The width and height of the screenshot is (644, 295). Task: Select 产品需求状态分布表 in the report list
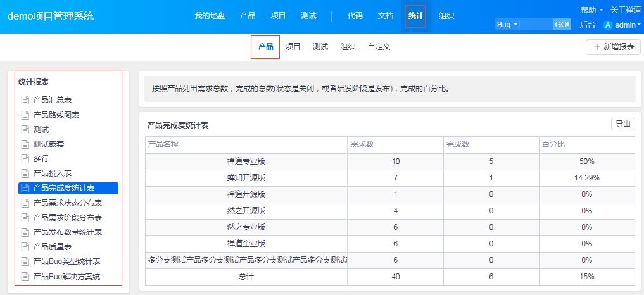[x=68, y=203]
